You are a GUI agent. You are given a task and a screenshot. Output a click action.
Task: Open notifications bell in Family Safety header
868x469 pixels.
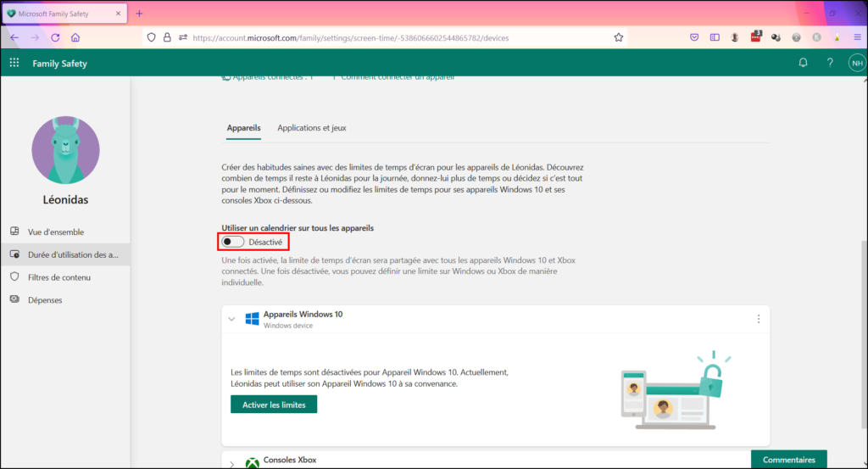tap(804, 63)
